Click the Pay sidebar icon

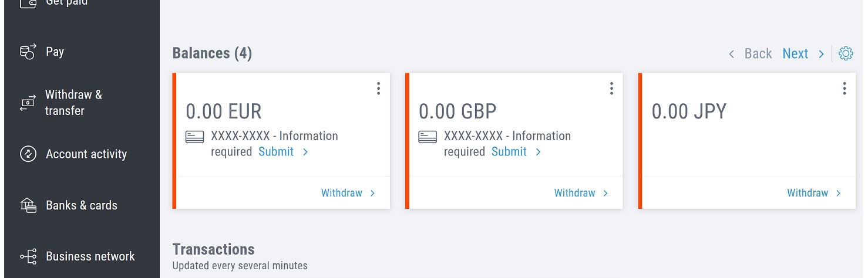coord(28,52)
